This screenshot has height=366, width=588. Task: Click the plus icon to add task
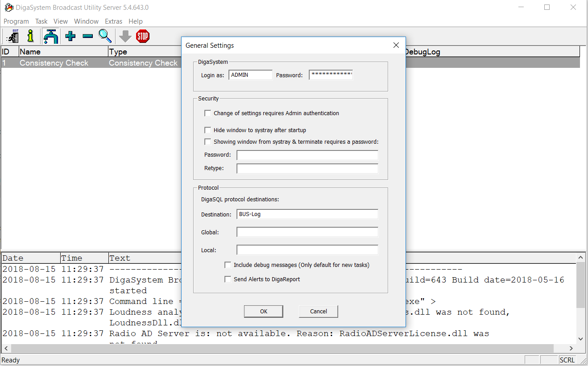pyautogui.click(x=70, y=36)
